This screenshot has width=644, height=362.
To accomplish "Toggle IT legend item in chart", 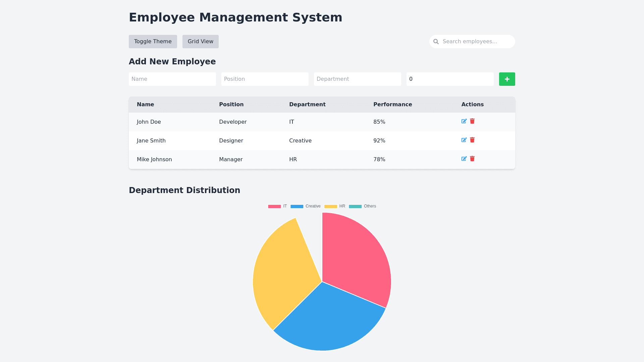I will point(277,206).
